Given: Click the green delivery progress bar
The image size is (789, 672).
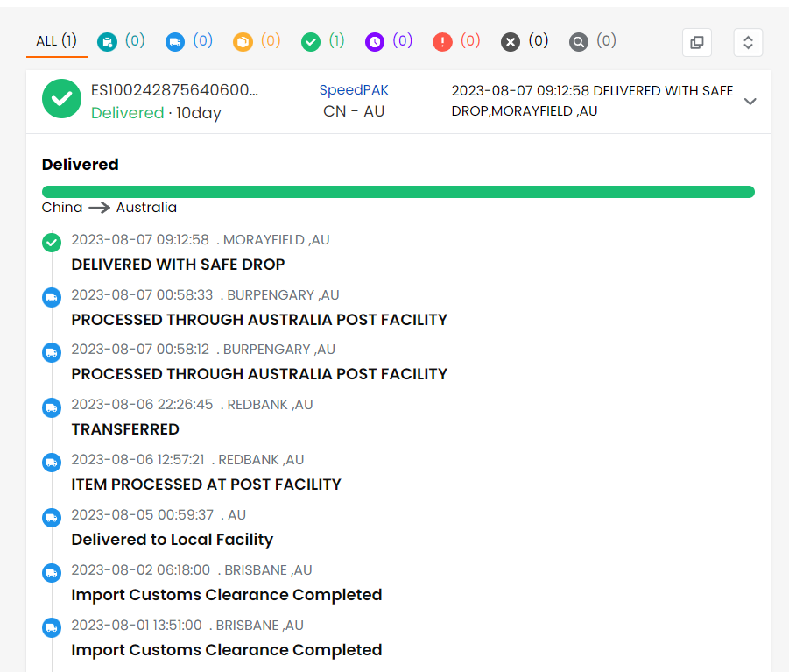Looking at the screenshot, I should pos(398,192).
